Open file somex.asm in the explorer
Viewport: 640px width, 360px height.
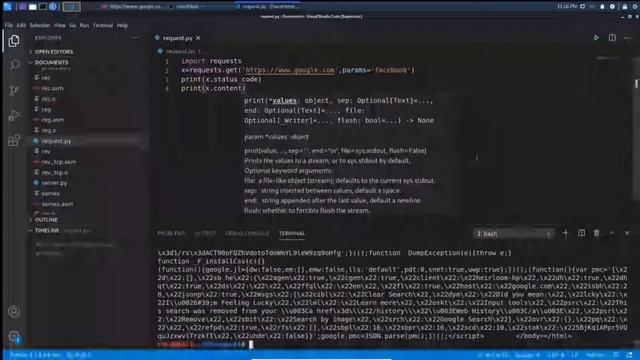coord(57,204)
